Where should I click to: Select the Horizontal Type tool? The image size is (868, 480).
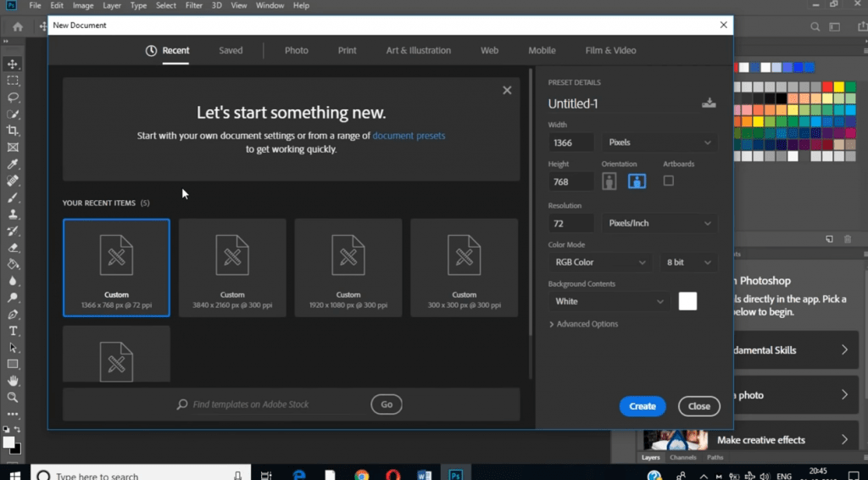point(13,331)
